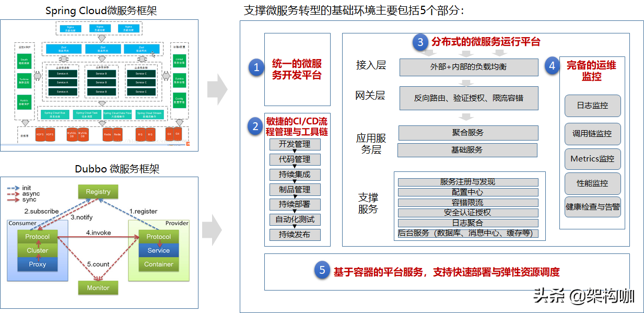Click the '基础服务' box
This screenshot has width=644, height=313.
pyautogui.click(x=467, y=150)
